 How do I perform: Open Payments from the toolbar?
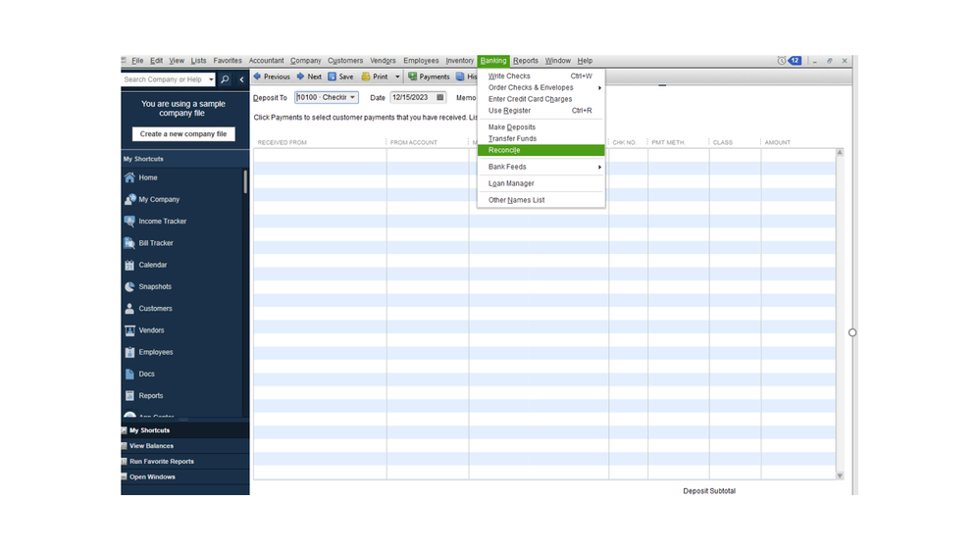tap(429, 76)
